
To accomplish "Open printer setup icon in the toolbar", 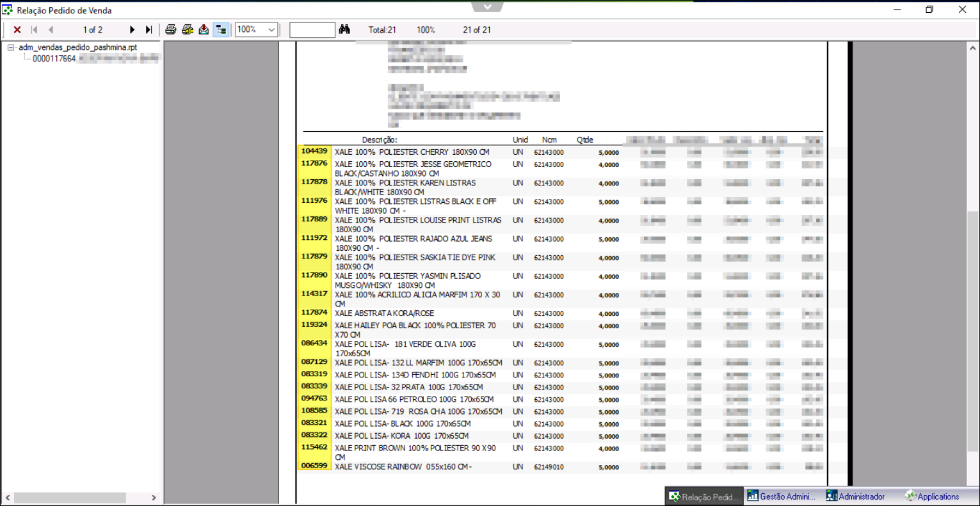I will point(188,29).
